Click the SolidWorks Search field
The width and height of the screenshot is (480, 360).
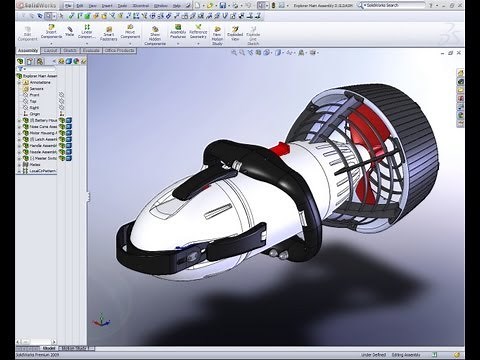(395, 5)
